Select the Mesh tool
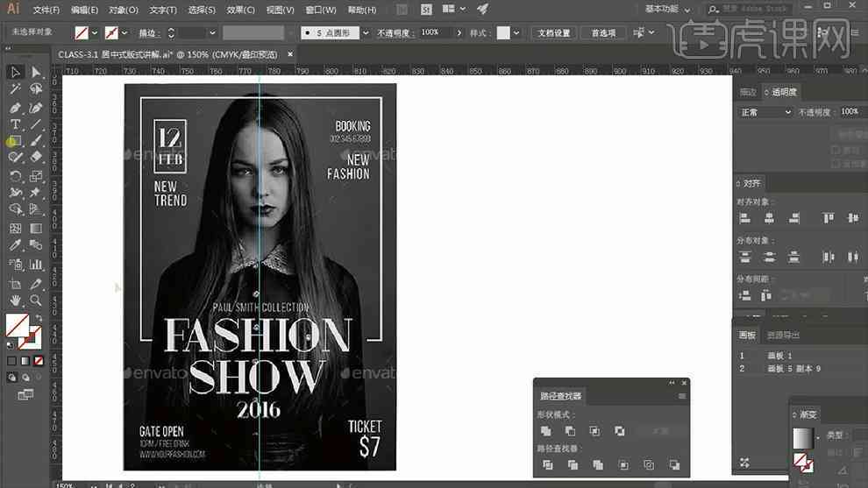The image size is (868, 488). tap(15, 228)
